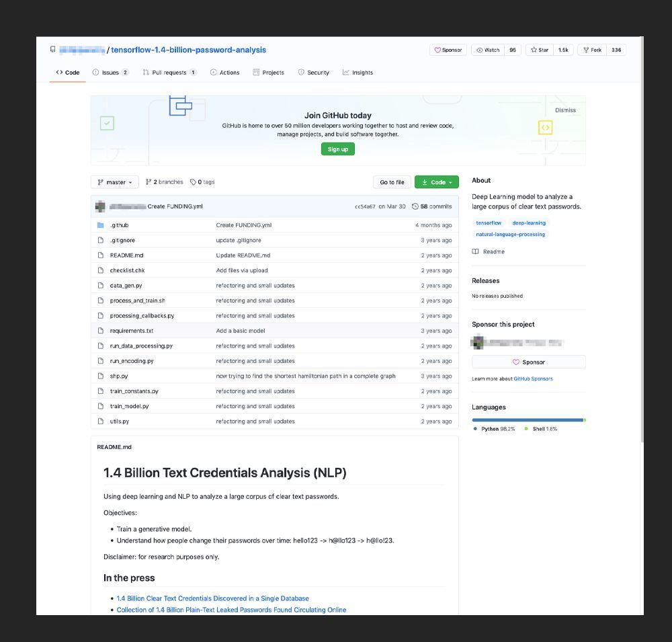Open commit 'Add a basic model'
This screenshot has height=642, width=672.
click(241, 331)
